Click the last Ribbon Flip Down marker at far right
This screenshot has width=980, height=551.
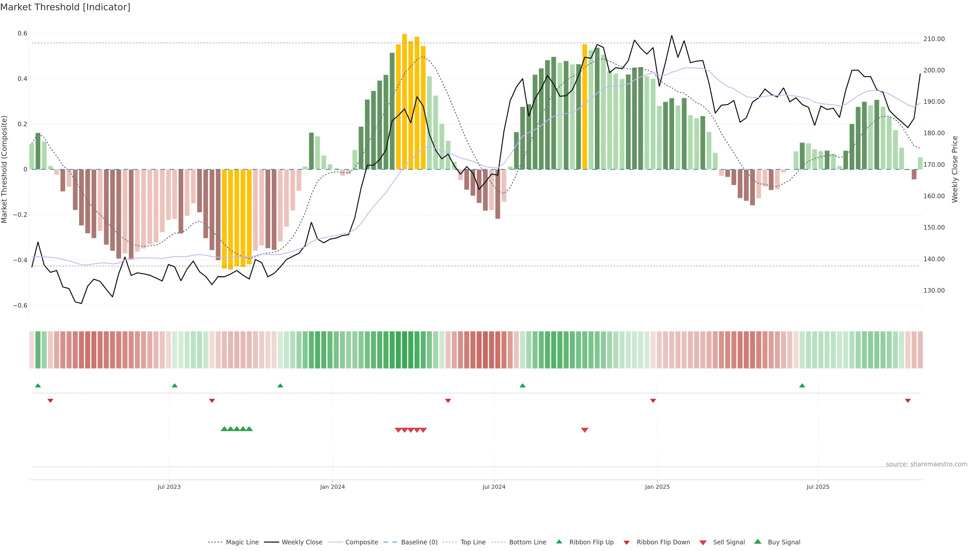pyautogui.click(x=908, y=400)
